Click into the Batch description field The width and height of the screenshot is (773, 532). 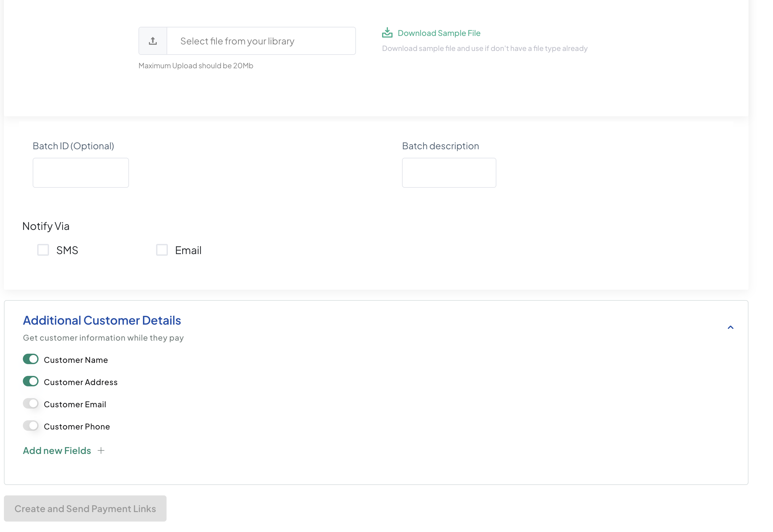[449, 173]
